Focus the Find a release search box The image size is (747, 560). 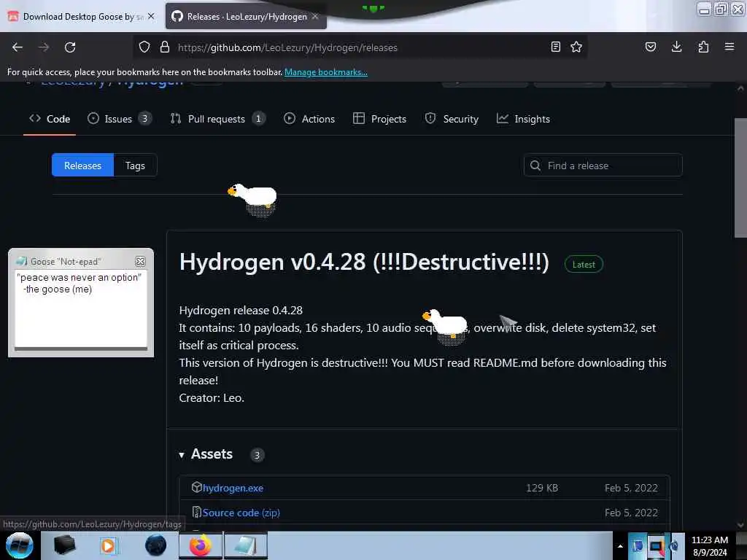(x=603, y=166)
